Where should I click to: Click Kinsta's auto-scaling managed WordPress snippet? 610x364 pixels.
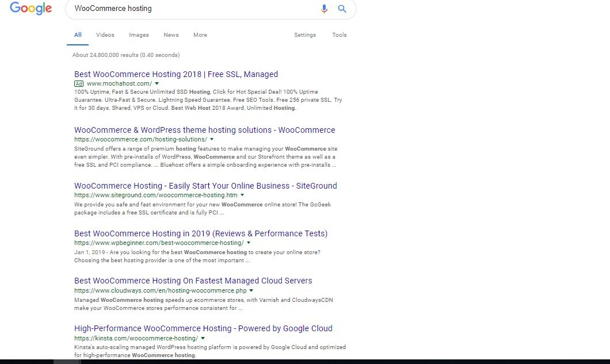coord(210,351)
